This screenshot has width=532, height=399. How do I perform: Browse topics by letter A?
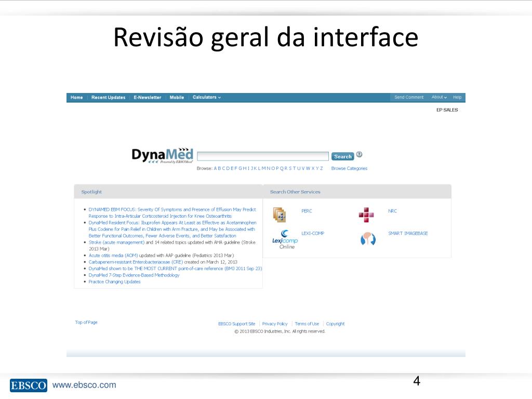coord(216,168)
